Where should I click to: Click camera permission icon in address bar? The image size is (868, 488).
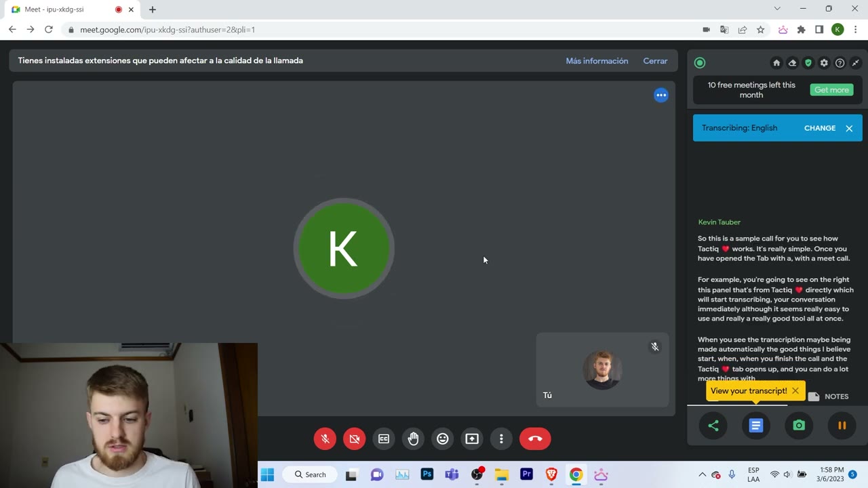point(706,30)
